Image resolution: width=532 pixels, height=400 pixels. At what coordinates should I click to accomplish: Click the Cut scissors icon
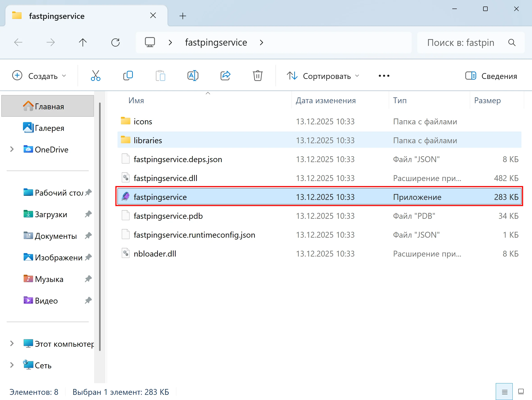95,76
